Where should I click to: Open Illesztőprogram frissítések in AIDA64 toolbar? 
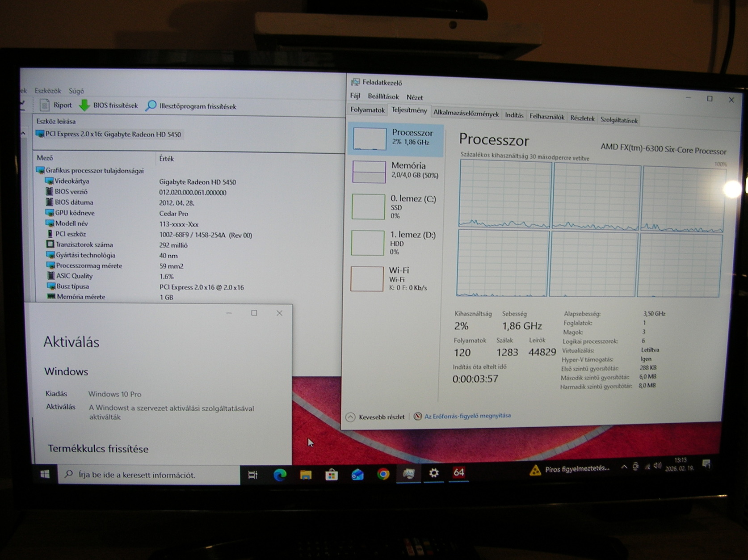point(191,106)
